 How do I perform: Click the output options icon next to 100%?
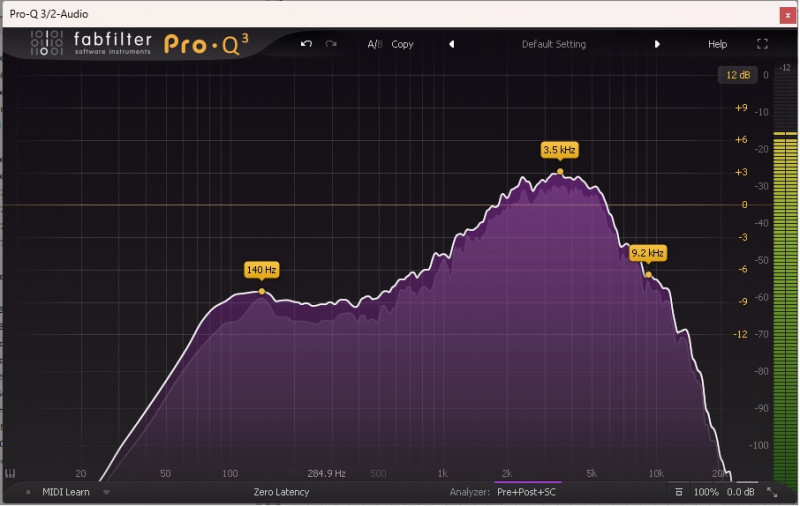tap(679, 492)
